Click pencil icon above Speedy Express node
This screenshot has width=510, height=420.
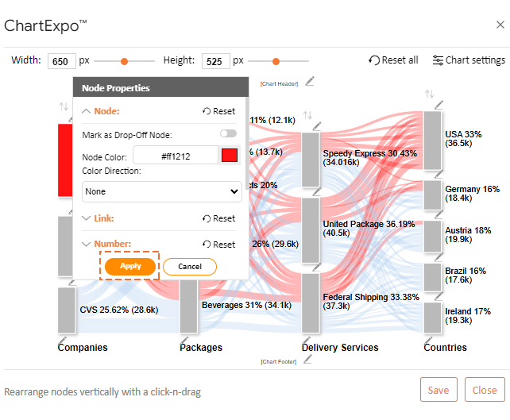coord(317,126)
